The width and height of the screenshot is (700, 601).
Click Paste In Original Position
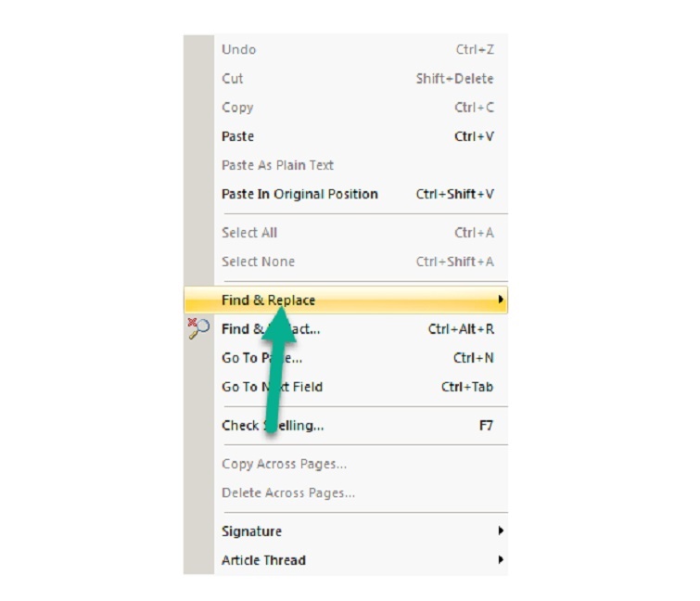(x=299, y=194)
